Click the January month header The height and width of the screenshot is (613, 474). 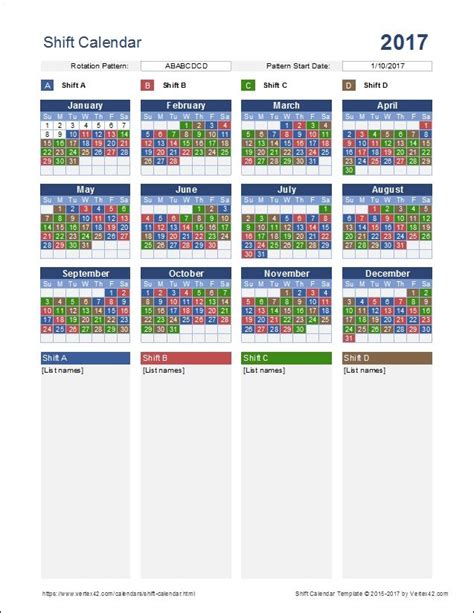(x=85, y=106)
